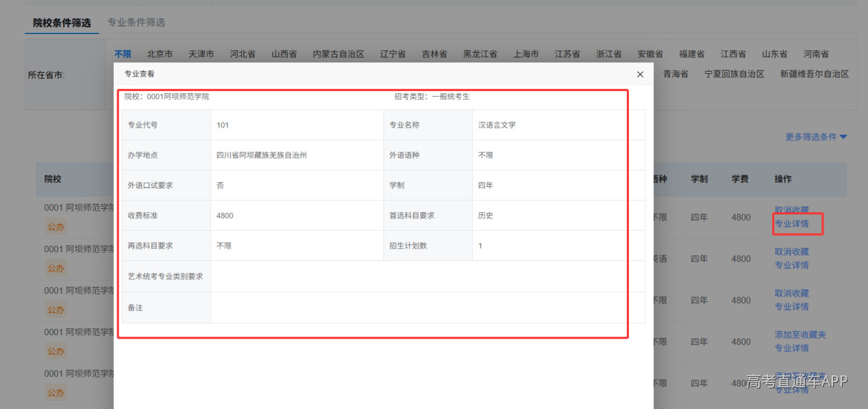Filter by 河北省
This screenshot has height=409, width=868.
(243, 53)
